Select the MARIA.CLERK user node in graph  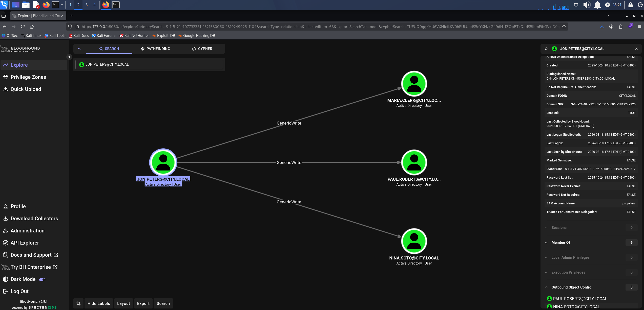[x=414, y=84]
